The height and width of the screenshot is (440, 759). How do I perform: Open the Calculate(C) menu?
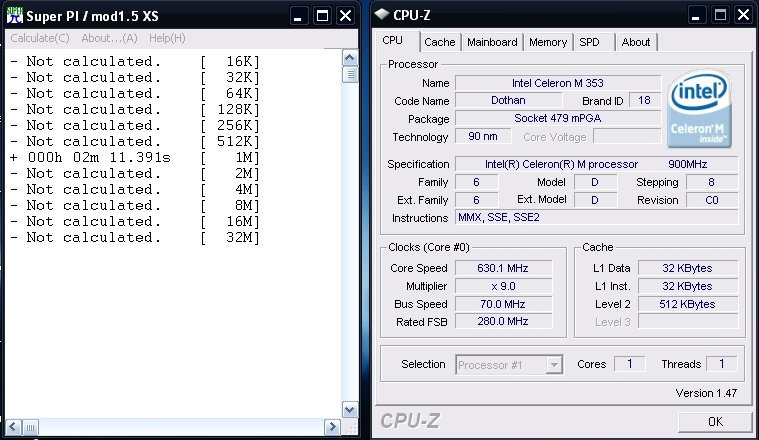click(40, 38)
